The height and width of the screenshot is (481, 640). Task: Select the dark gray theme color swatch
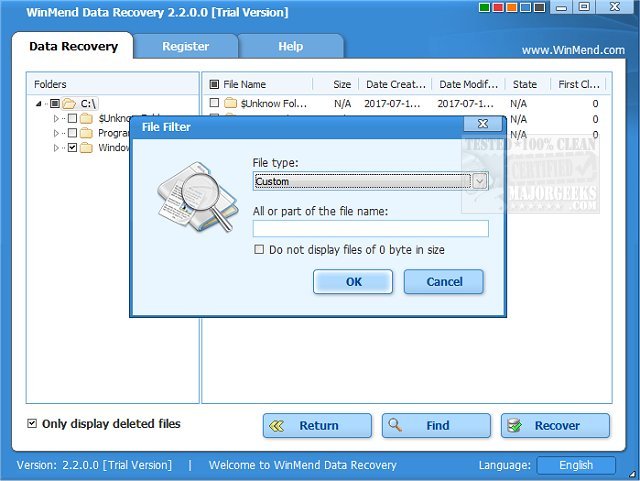pos(540,8)
